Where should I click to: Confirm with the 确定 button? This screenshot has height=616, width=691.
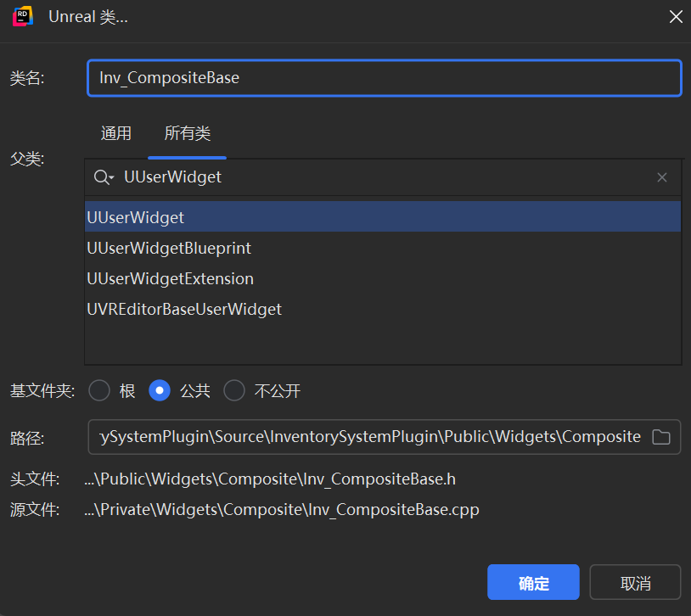[533, 582]
